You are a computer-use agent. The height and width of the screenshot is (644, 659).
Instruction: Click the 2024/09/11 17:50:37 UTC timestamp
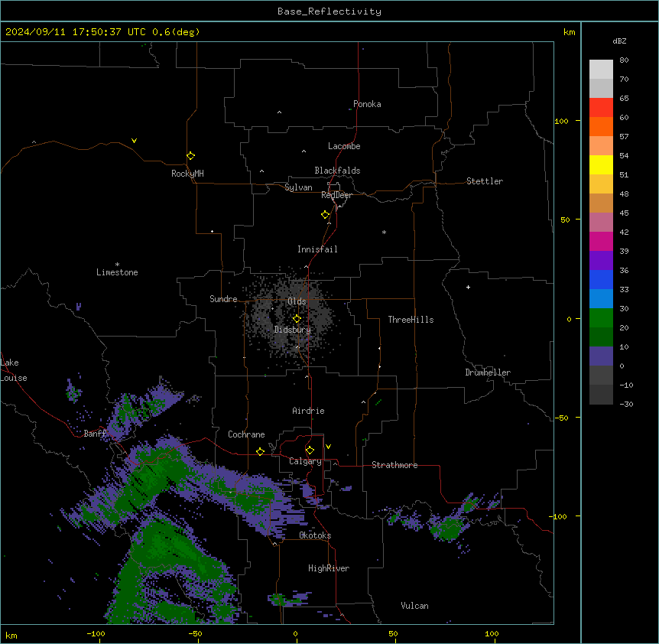click(x=75, y=32)
